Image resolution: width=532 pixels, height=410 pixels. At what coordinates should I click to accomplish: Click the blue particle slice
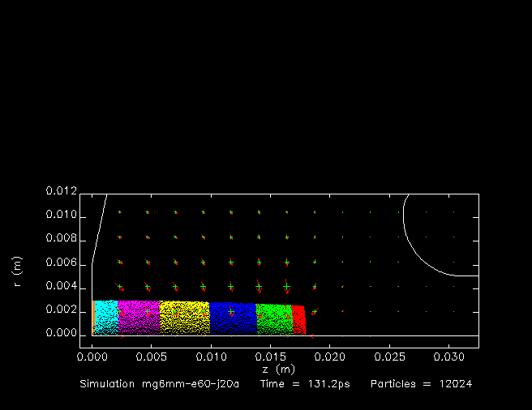233,318
